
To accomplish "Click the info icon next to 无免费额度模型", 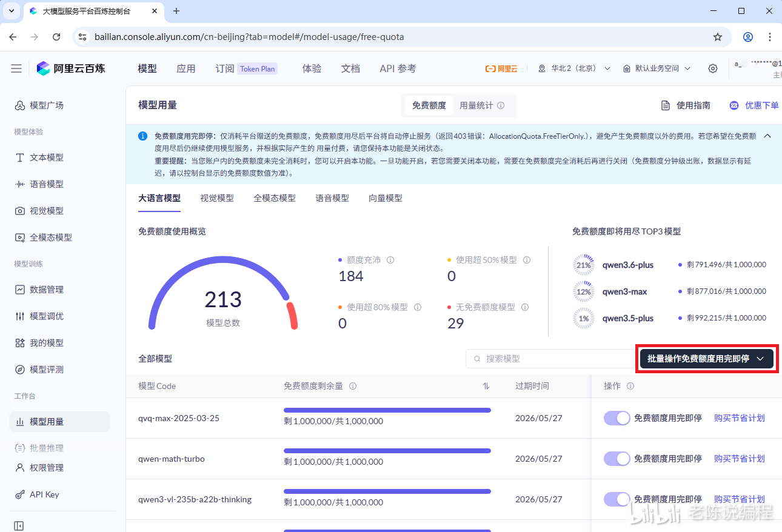I will [525, 307].
